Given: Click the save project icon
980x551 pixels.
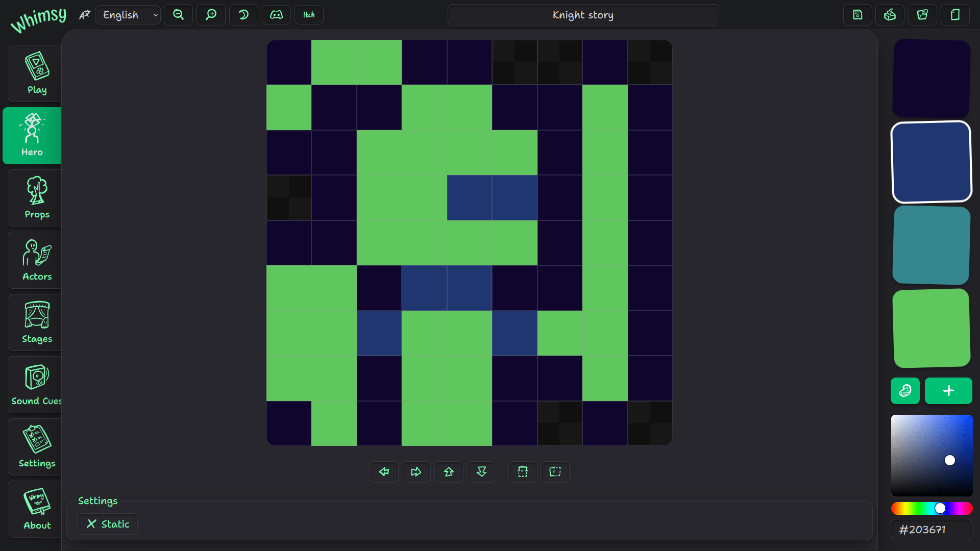Looking at the screenshot, I should click(x=857, y=15).
